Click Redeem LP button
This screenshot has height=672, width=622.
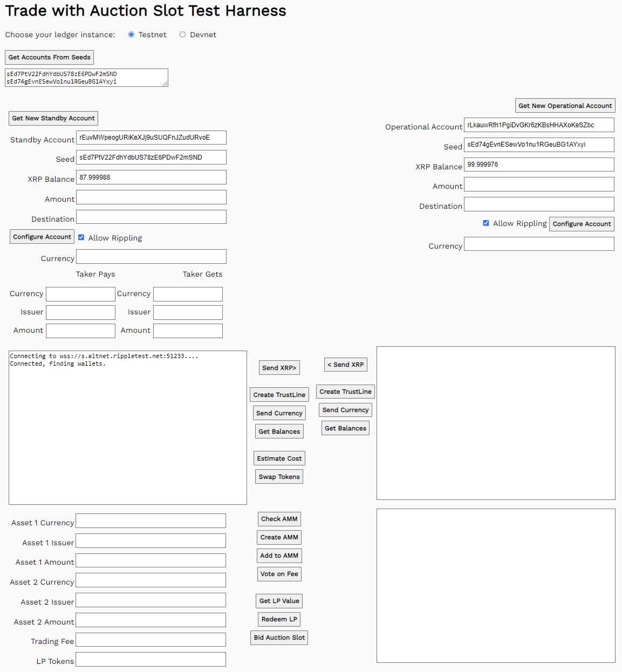coord(279,619)
